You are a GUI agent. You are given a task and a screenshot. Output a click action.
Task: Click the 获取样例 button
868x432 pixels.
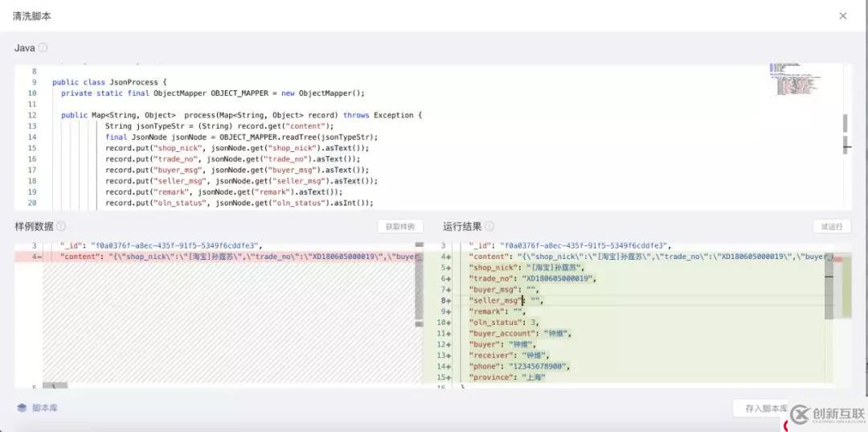point(400,227)
